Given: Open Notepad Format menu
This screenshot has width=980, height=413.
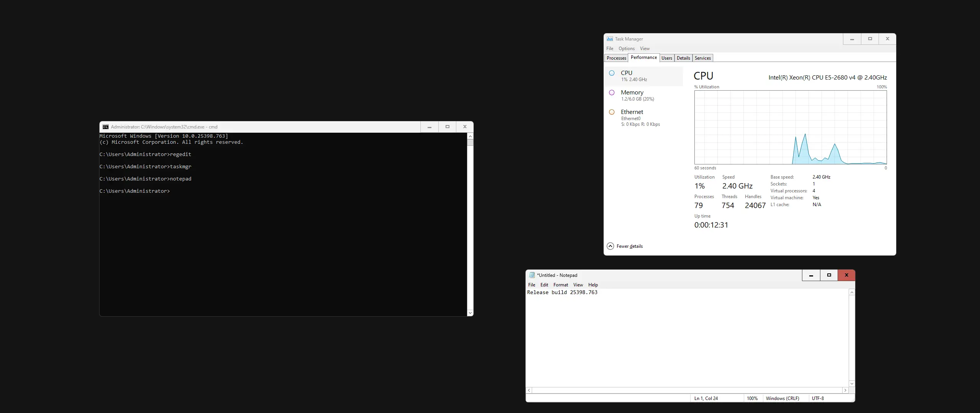Looking at the screenshot, I should (560, 285).
